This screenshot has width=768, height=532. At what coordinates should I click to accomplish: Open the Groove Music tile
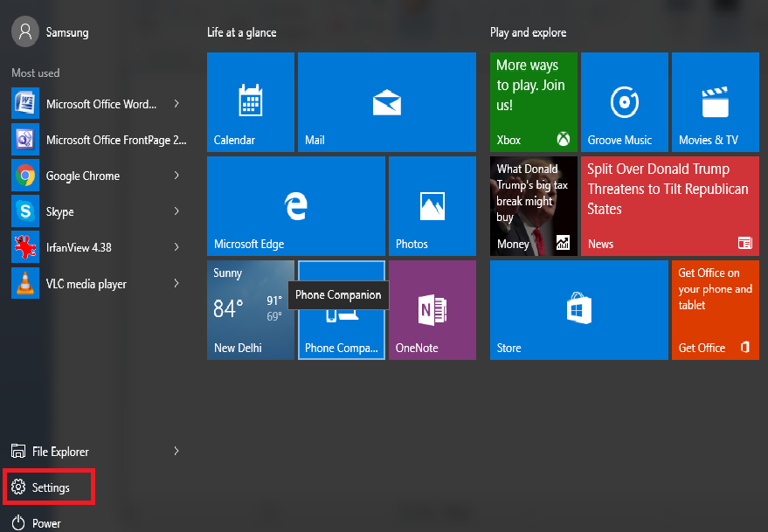[x=624, y=101]
